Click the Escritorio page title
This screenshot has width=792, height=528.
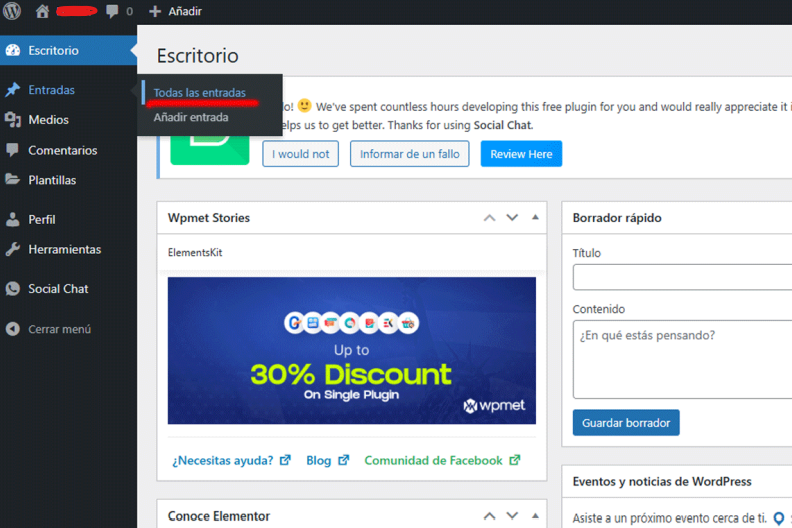197,56
